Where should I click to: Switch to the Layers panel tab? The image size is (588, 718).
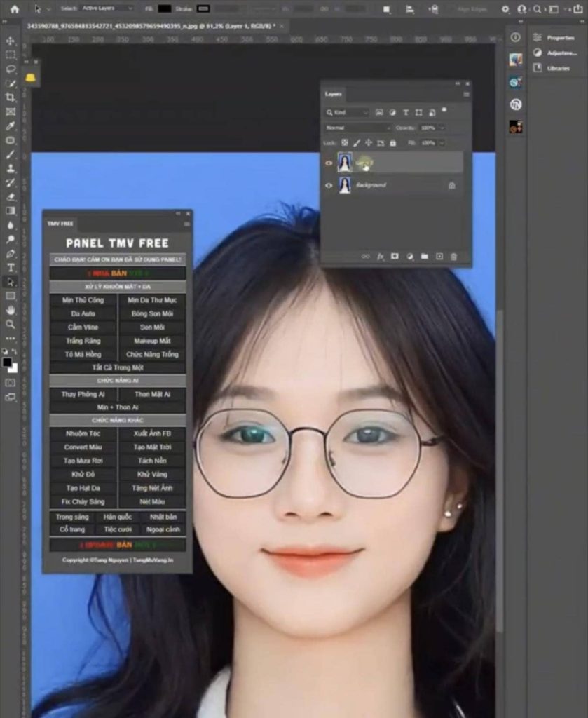click(334, 94)
